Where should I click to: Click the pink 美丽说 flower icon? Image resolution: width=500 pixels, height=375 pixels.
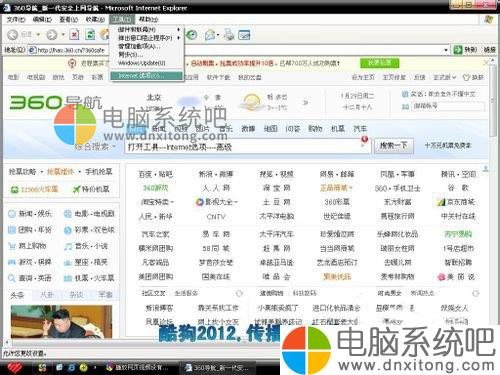(442, 277)
